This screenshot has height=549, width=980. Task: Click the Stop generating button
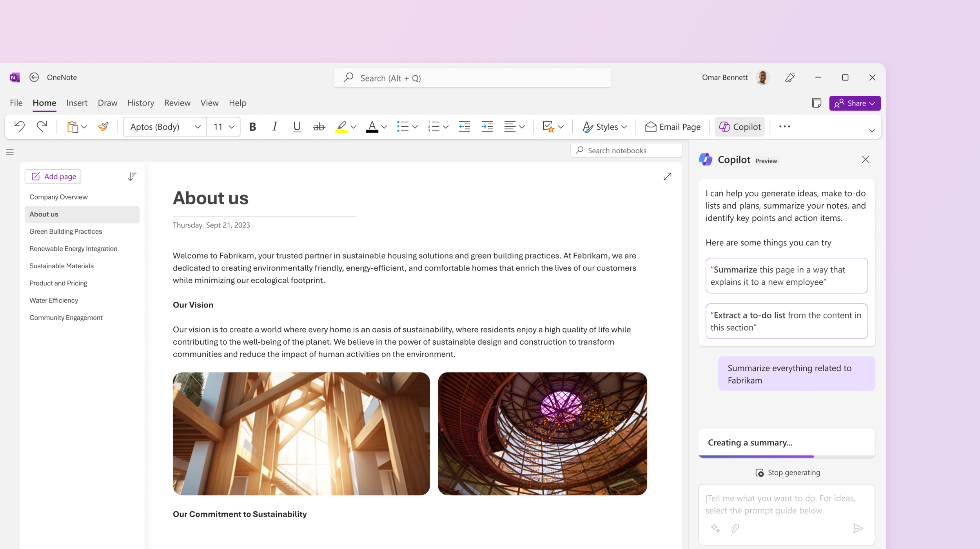(x=787, y=472)
